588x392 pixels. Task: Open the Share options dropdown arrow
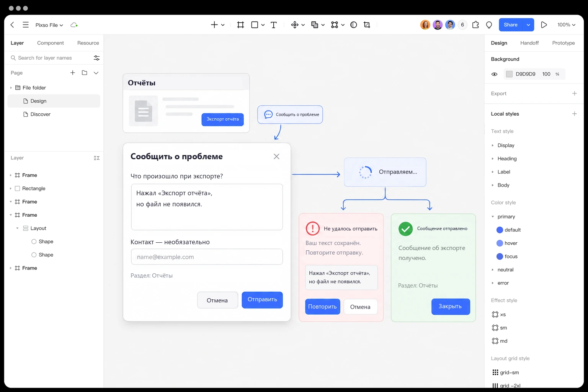click(528, 25)
